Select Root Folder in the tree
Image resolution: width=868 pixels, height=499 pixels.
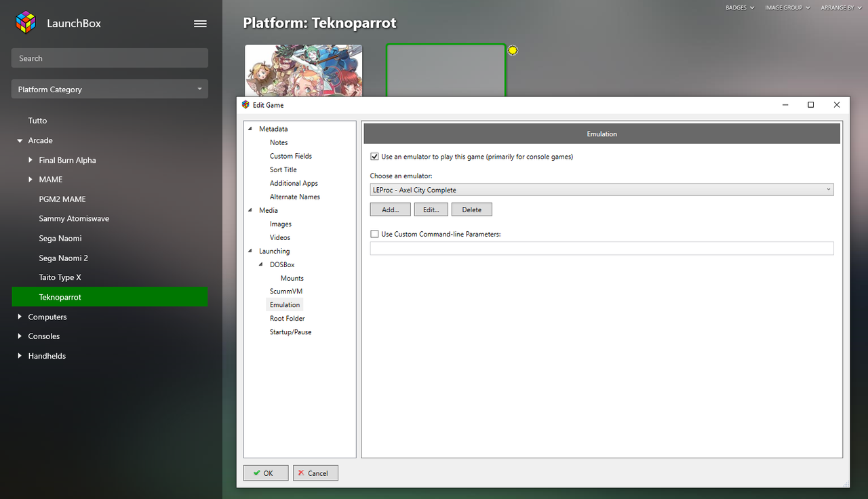tap(288, 318)
